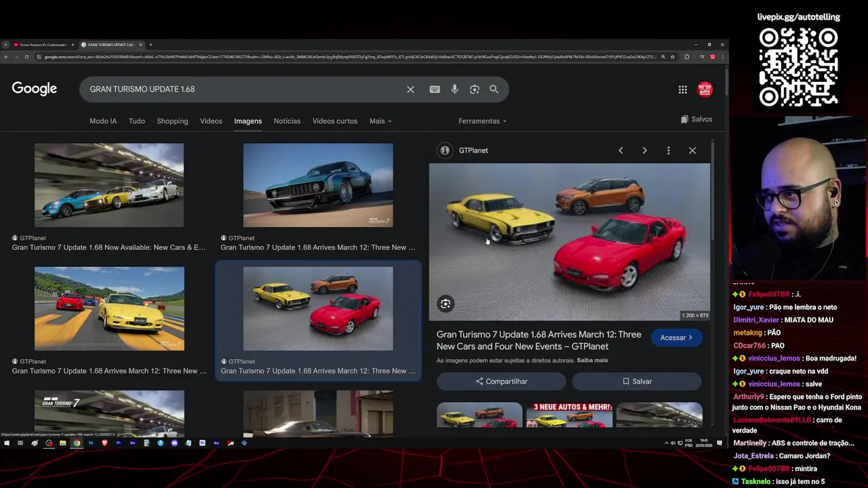Switch to Notícias results tab
The width and height of the screenshot is (868, 488).
coord(287,121)
